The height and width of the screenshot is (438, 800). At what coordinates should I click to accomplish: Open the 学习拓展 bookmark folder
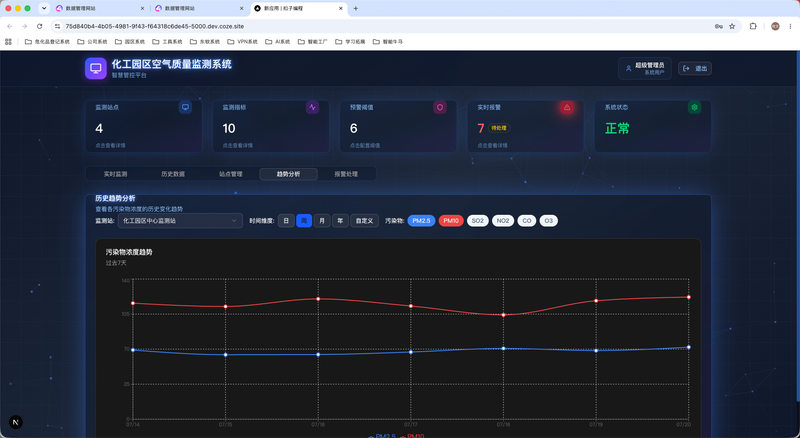click(350, 42)
